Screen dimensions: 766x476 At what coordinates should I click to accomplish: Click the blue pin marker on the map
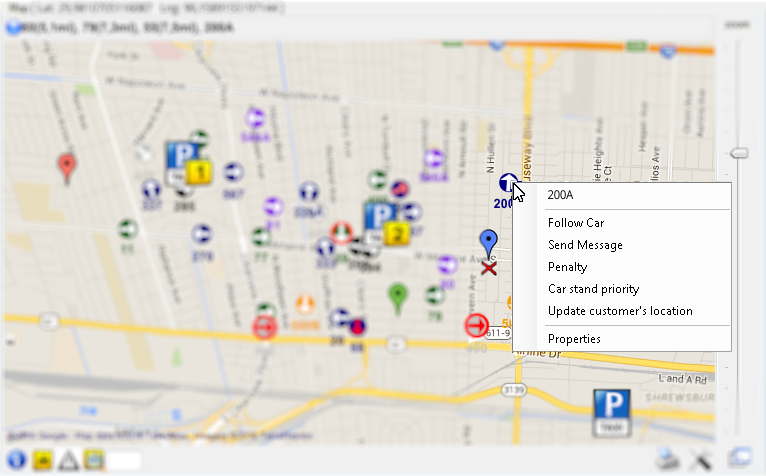click(x=489, y=244)
